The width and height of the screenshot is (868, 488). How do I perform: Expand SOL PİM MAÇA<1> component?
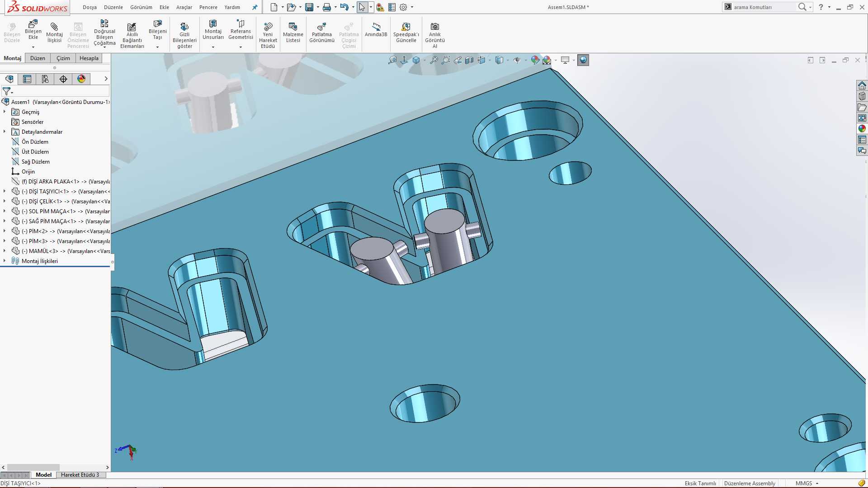[5, 211]
